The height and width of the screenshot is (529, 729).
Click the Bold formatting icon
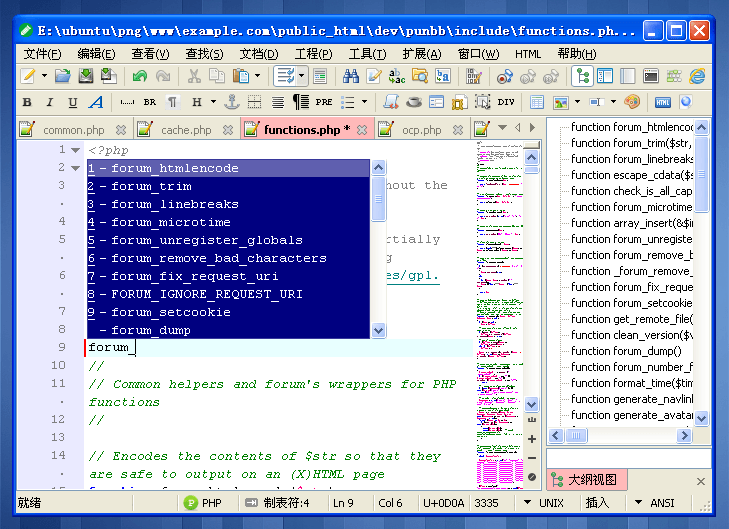point(27,102)
